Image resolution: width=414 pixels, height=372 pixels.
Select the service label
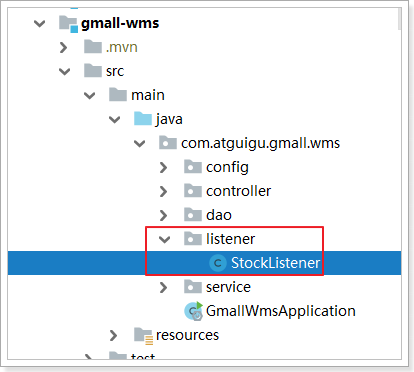tap(228, 287)
